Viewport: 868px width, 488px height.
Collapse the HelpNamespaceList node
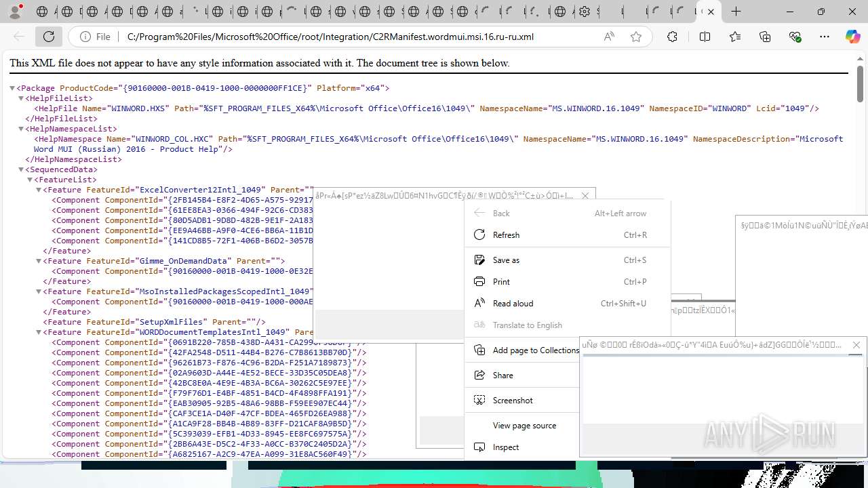pos(21,129)
